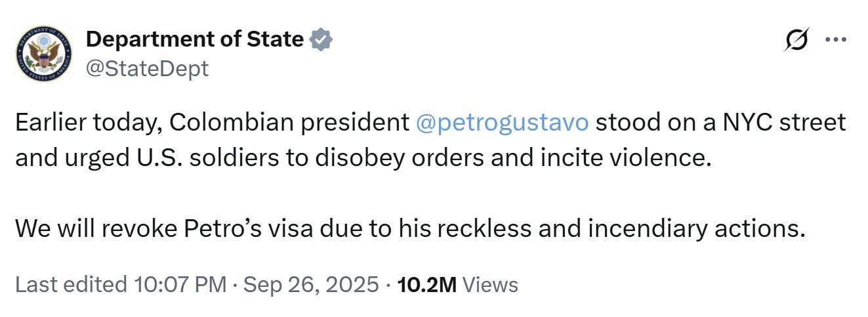Open the Grok explain-this-post icon
868x317 pixels.
pos(797,40)
